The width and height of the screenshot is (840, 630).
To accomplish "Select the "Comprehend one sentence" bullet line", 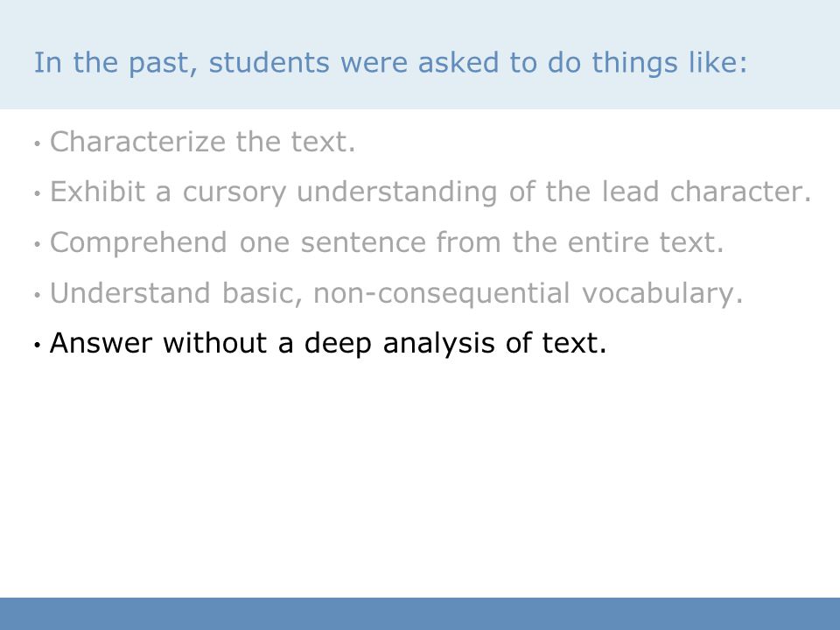I will [x=387, y=242].
